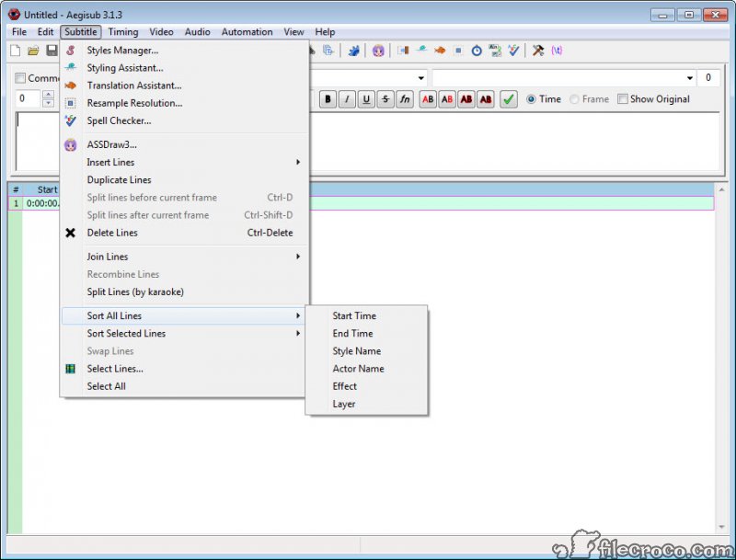Click the tag hiding {\t} icon

coord(557,51)
